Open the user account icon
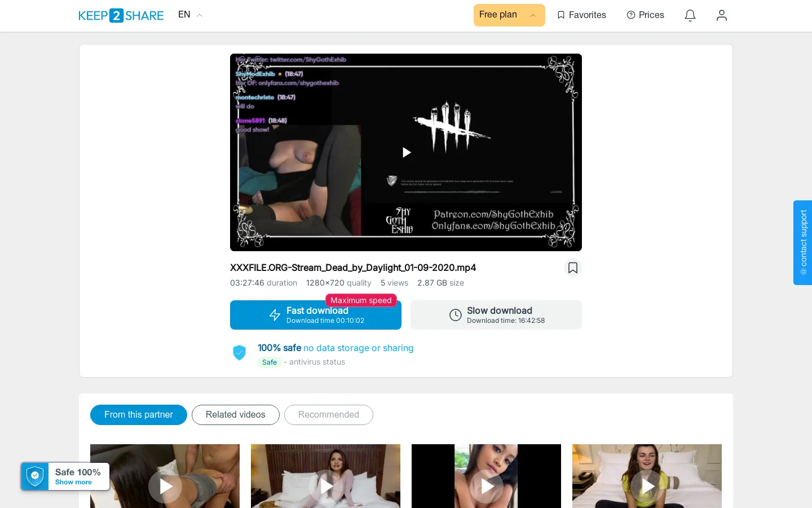Screen dimensions: 812x508 722,15
